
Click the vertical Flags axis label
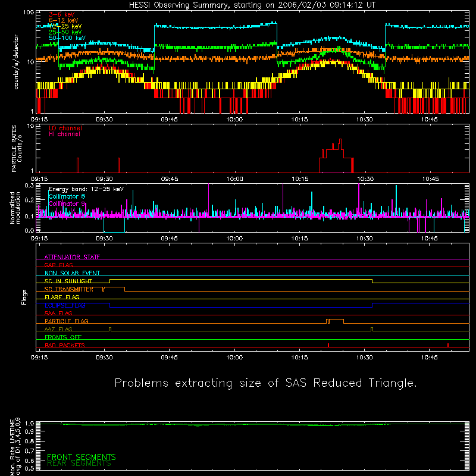click(24, 297)
